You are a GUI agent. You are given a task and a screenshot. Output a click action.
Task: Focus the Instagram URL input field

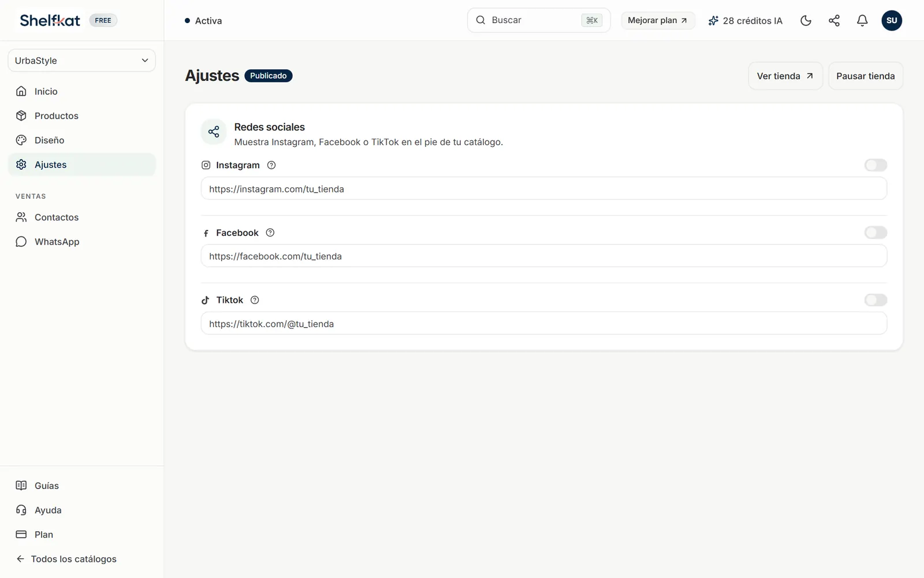(x=544, y=189)
